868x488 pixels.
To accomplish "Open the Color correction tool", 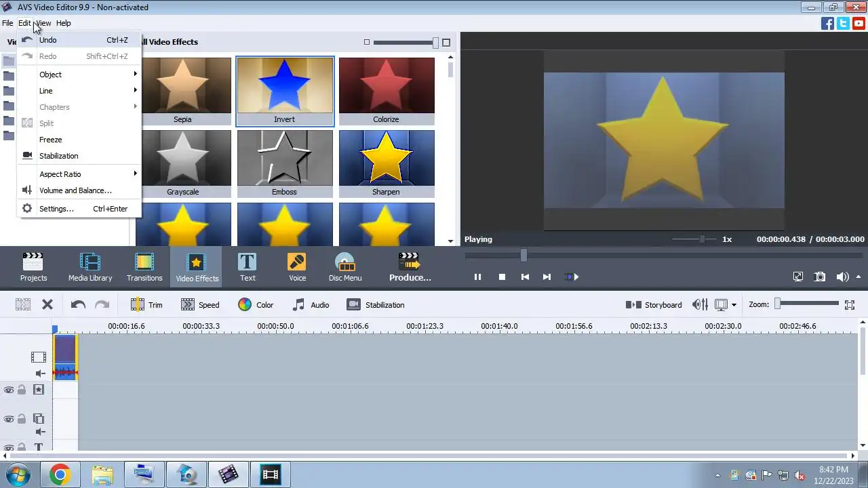I will click(256, 305).
